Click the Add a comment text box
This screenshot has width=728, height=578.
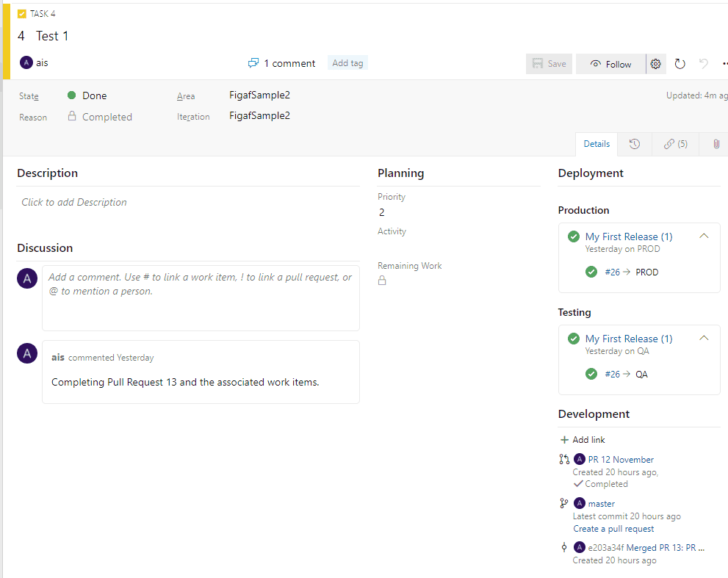[x=201, y=298]
